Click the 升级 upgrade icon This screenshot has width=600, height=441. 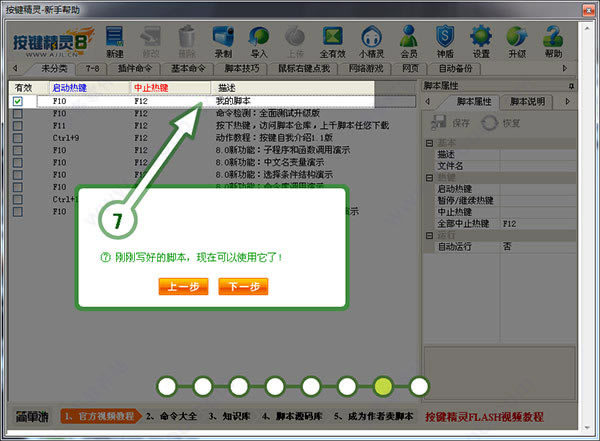coord(517,41)
